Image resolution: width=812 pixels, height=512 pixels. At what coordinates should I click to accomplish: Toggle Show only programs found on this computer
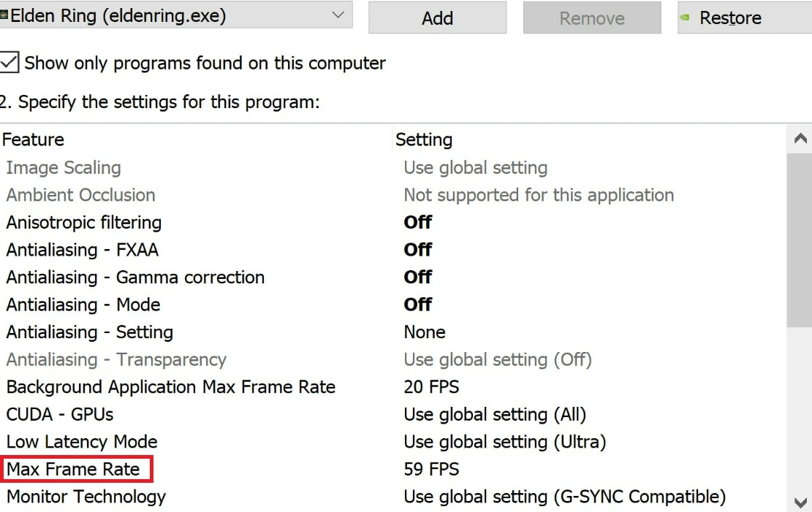[x=10, y=62]
